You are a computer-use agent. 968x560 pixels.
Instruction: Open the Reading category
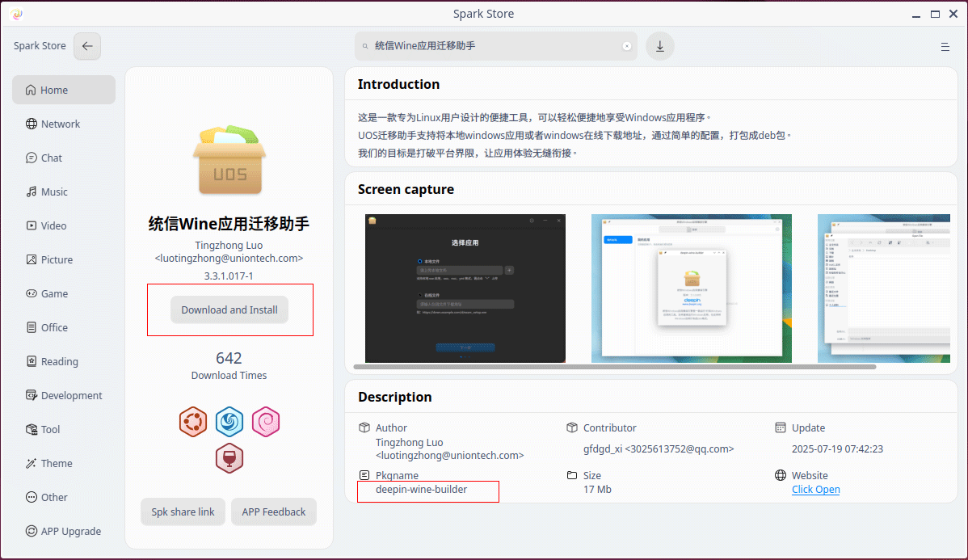(x=64, y=362)
